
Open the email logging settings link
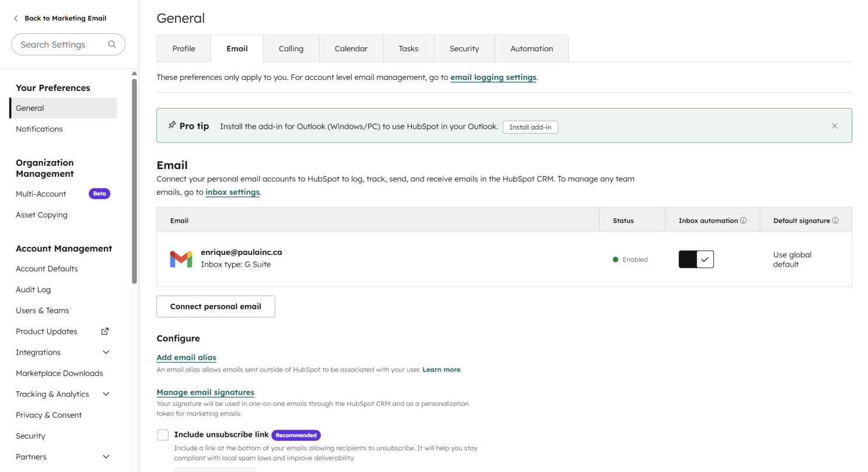493,77
